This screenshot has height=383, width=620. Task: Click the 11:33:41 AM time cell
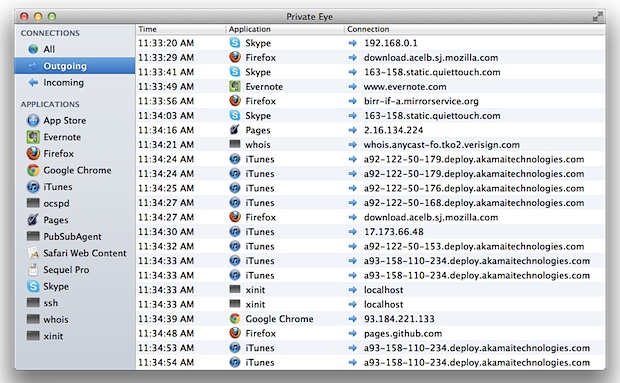[x=166, y=72]
